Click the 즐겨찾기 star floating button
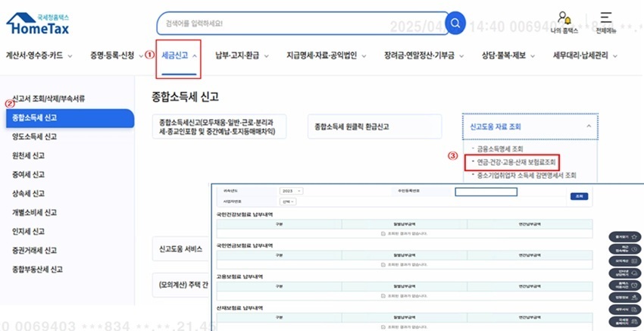 625,237
